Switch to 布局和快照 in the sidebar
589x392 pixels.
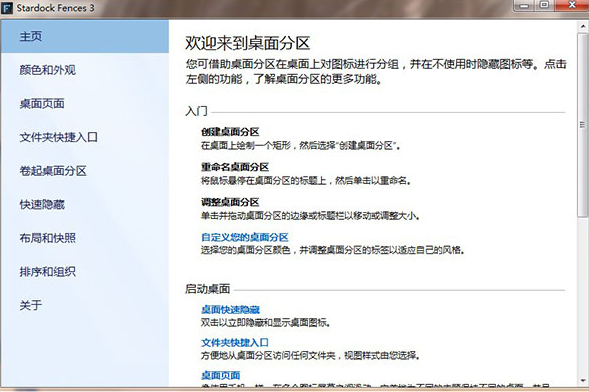85,238
